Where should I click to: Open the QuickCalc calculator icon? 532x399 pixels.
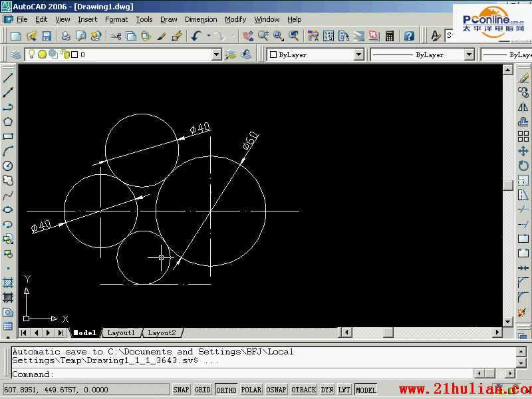pyautogui.click(x=390, y=36)
